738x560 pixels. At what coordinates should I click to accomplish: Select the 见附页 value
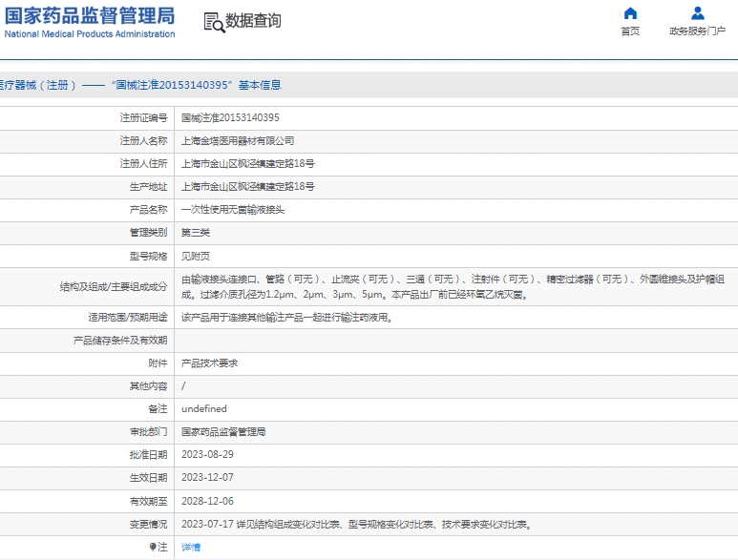point(196,257)
